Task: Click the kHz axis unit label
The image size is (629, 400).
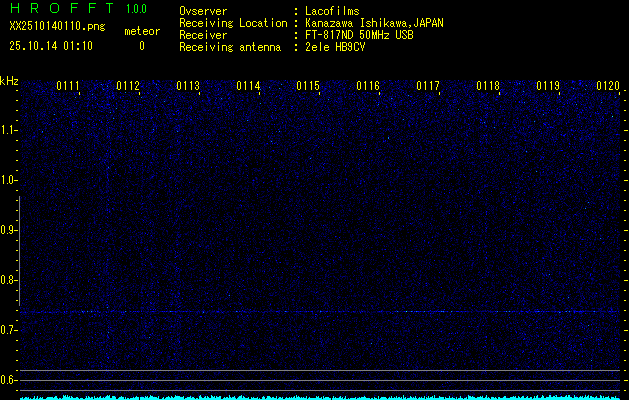Action: (9, 81)
